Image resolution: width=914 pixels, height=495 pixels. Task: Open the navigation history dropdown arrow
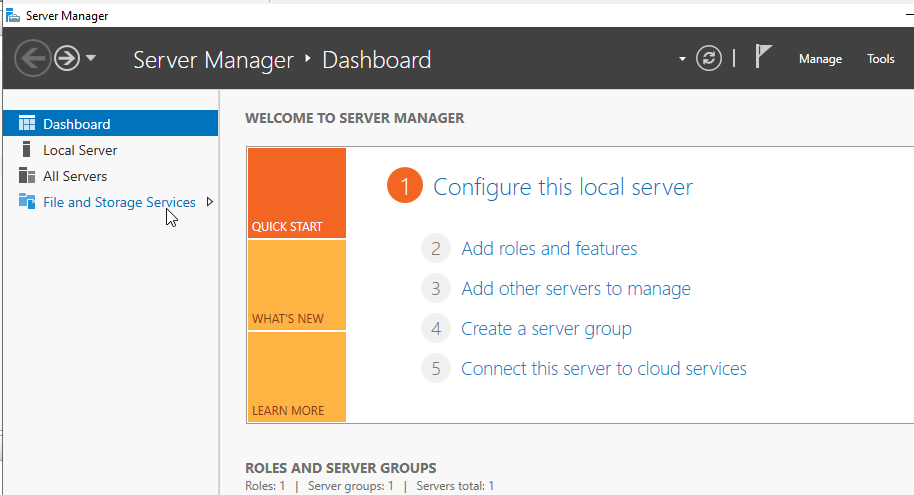[x=90, y=58]
